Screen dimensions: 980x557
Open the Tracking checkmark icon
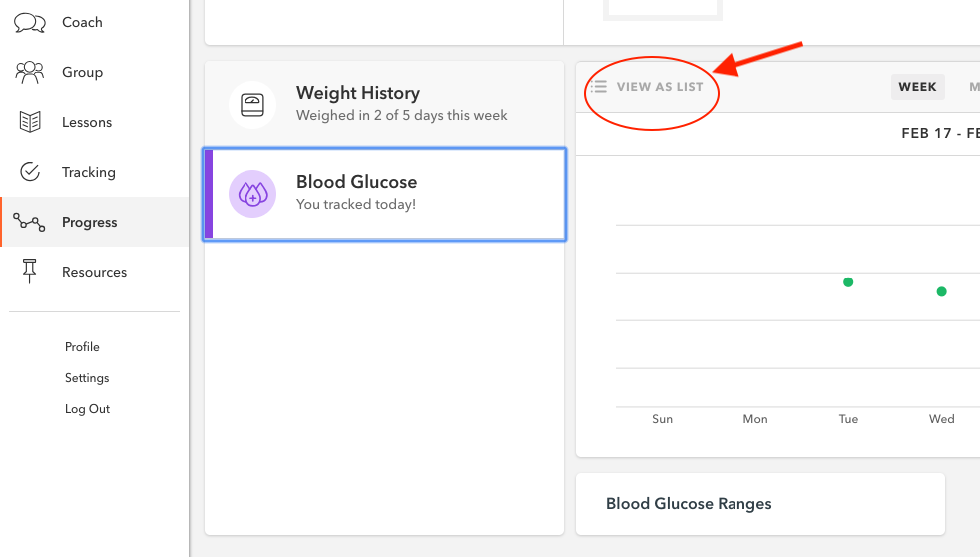point(29,172)
